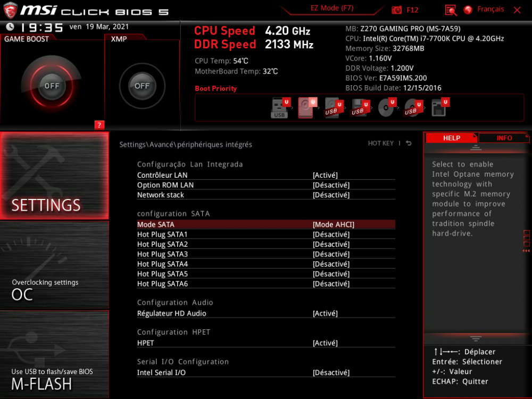This screenshot has width=532, height=399.
Task: Click the back arrow beside HOT KEY
Action: [409, 144]
